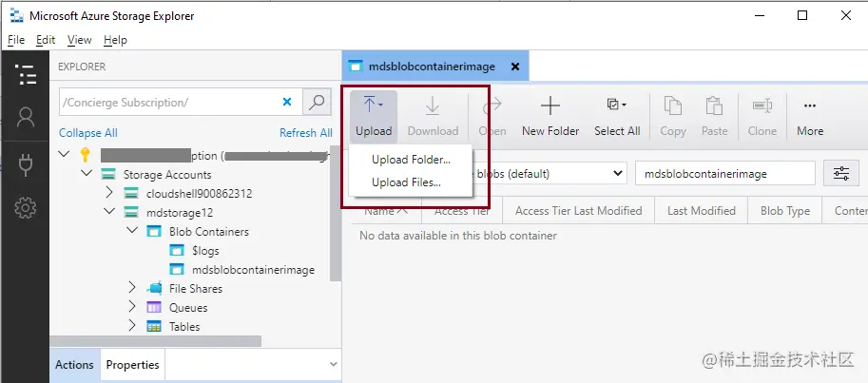This screenshot has height=383, width=868.
Task: Click the Explorer tree vertical scrollbar
Action: pyautogui.click(x=335, y=213)
